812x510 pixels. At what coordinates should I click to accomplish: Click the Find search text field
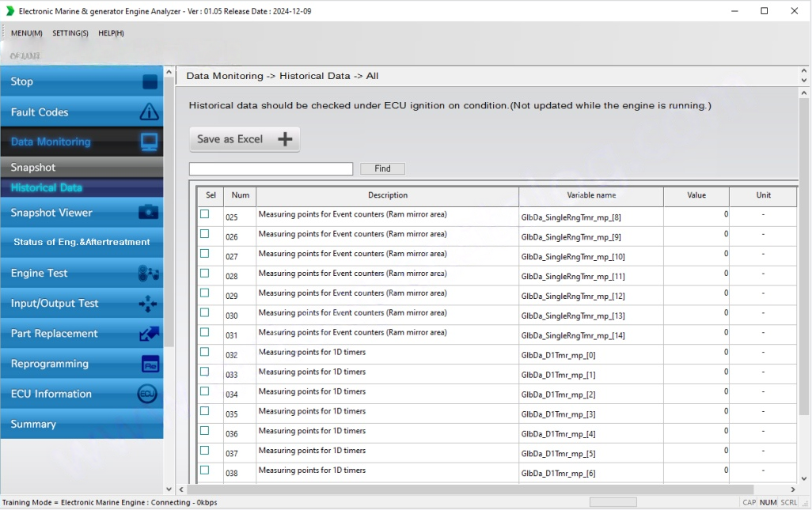pos(271,169)
